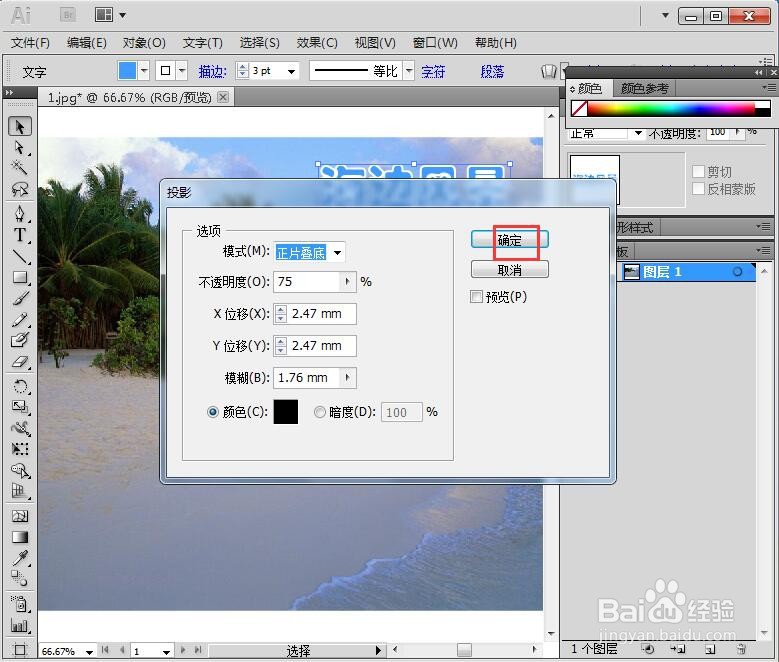Click the blue fill color swatch
Image resolution: width=779 pixels, height=662 pixels.
[x=127, y=71]
